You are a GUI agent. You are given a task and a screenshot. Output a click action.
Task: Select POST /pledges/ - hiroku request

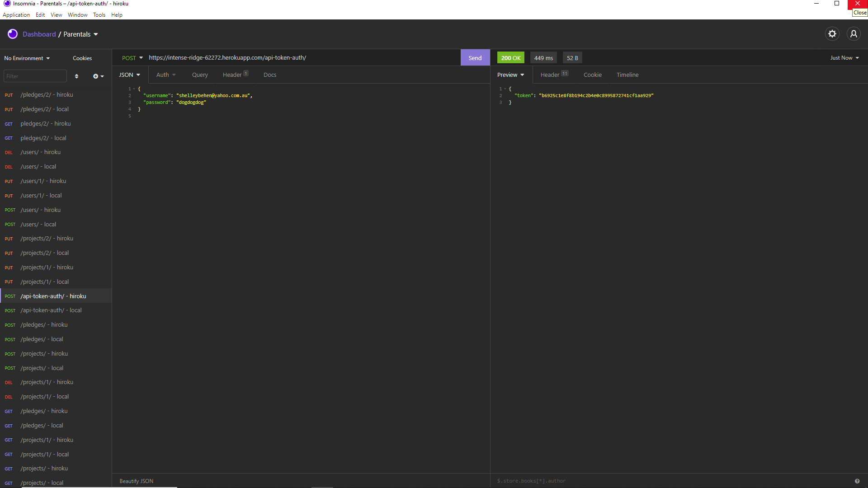(x=44, y=325)
